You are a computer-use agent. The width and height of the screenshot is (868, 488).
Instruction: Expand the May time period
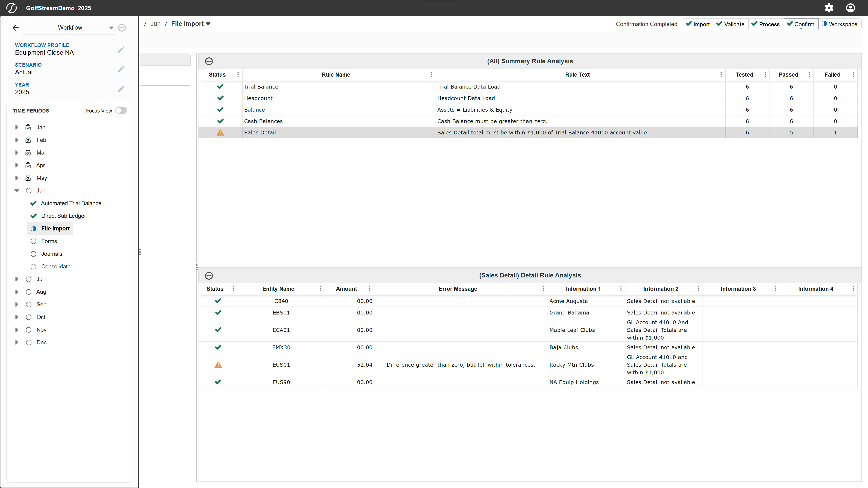(x=17, y=178)
